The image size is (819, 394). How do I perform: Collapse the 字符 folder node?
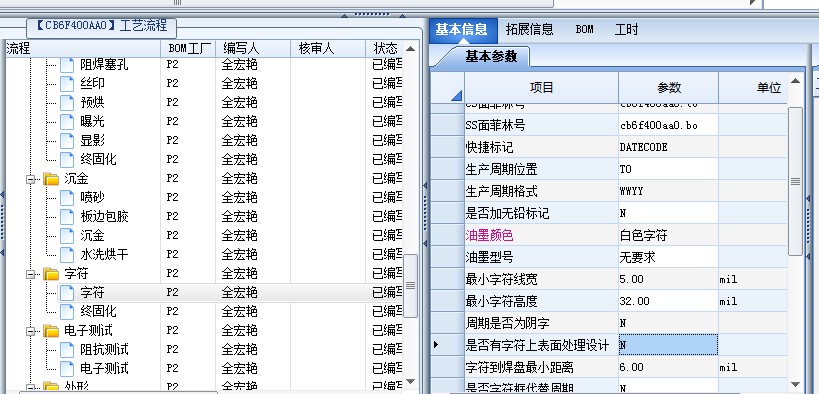tap(31, 274)
